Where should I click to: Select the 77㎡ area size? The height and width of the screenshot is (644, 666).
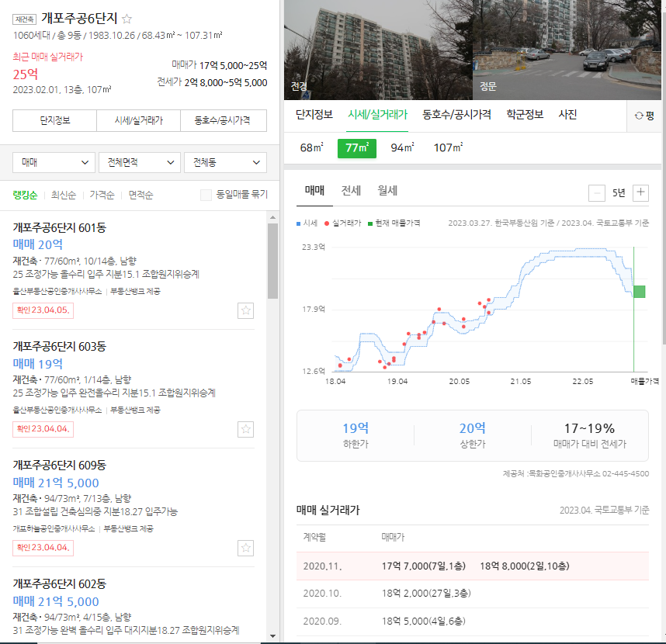[357, 148]
